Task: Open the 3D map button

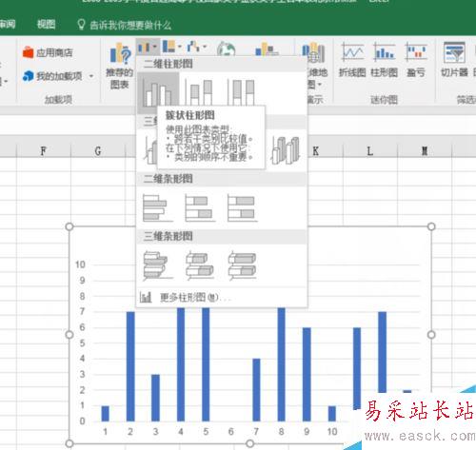Action: 314,65
